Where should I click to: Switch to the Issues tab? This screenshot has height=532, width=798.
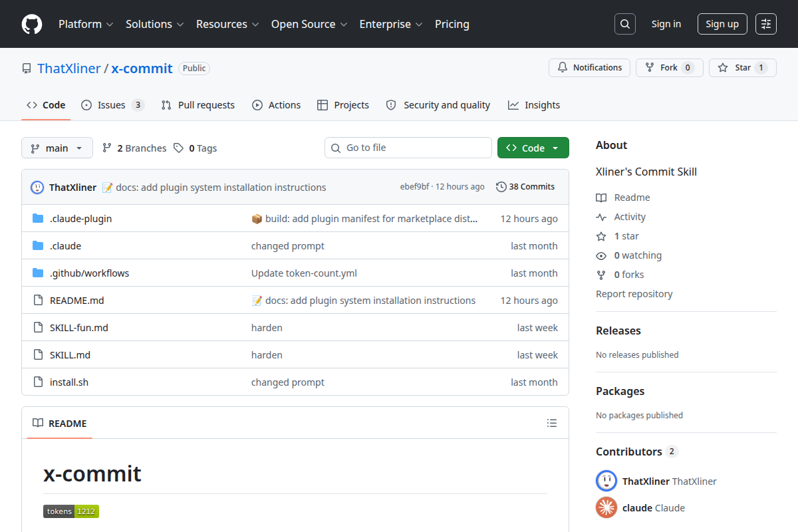click(x=113, y=105)
